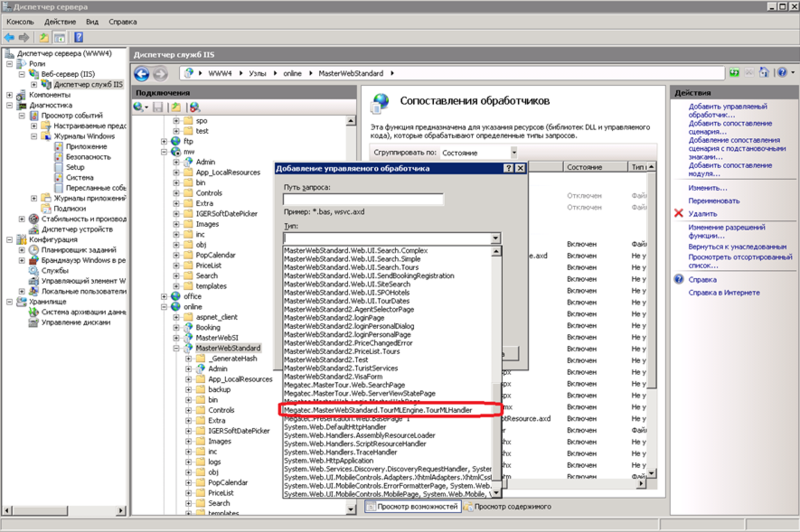The width and height of the screenshot is (800, 532).
Task: Open the Группировать по dropdown
Action: tap(511, 153)
